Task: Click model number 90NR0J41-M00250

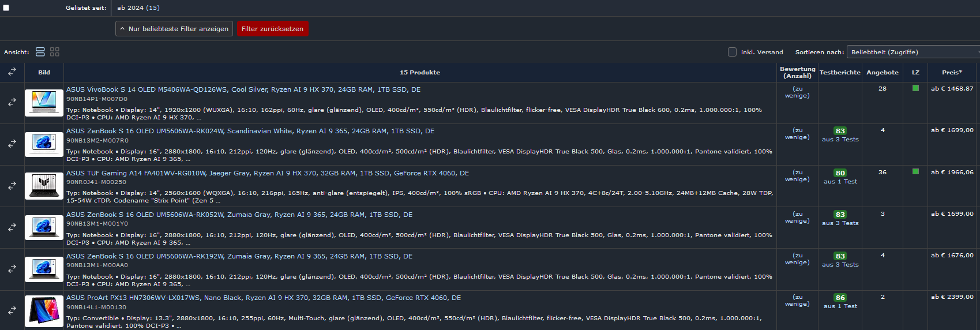Action: coord(96,182)
